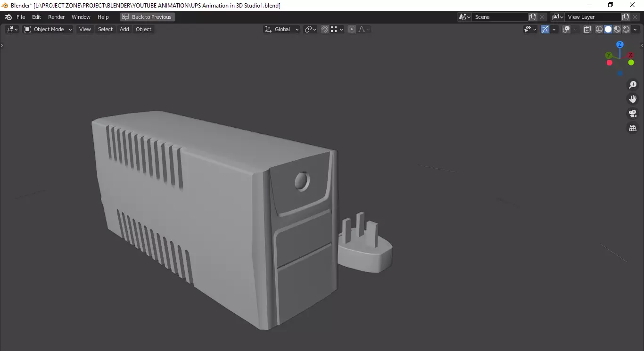Click the Back to Previous button
This screenshot has height=351, width=644.
pyautogui.click(x=147, y=17)
